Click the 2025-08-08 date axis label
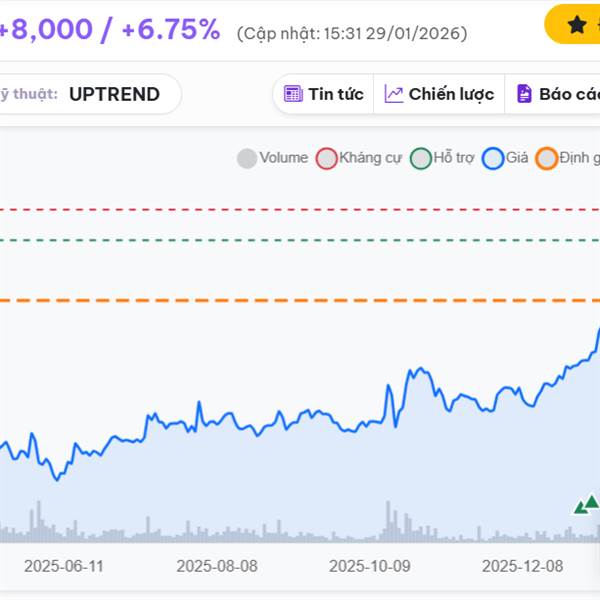The width and height of the screenshot is (600, 600). coord(217,566)
